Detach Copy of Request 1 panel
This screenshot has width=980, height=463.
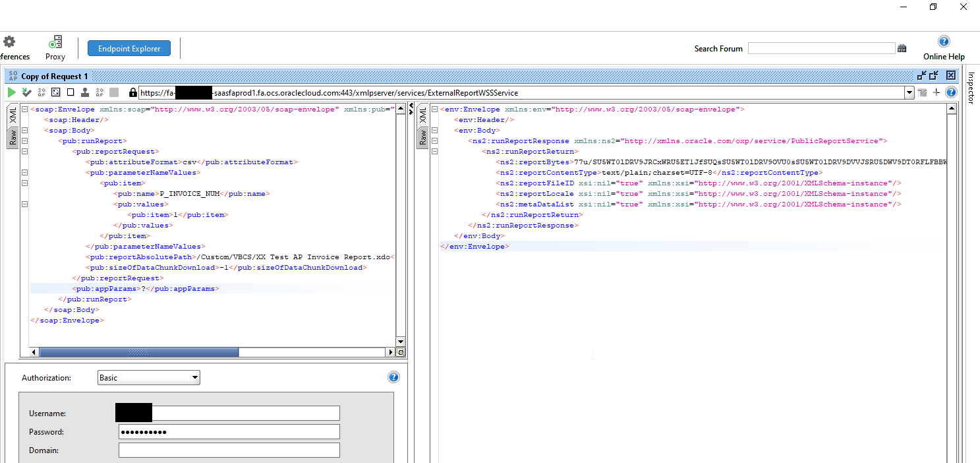(922, 76)
